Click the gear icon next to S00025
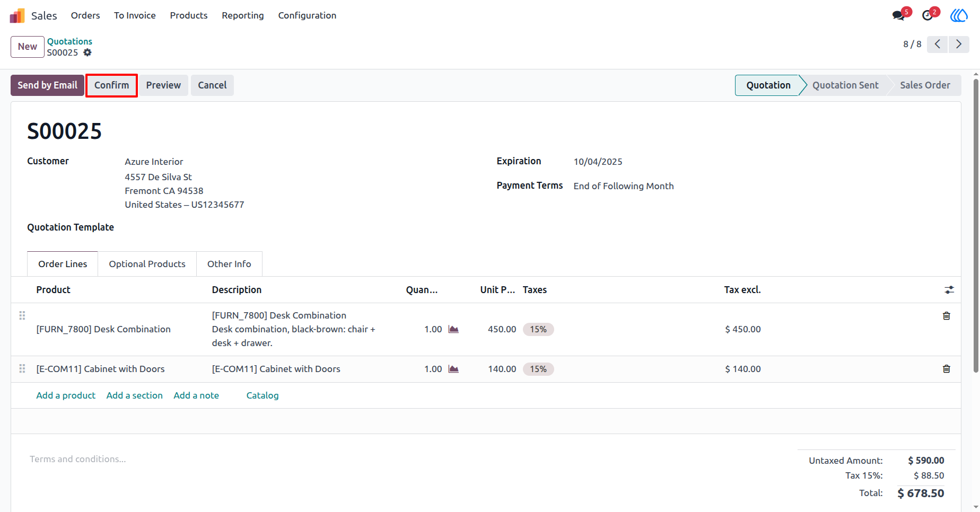 point(87,52)
